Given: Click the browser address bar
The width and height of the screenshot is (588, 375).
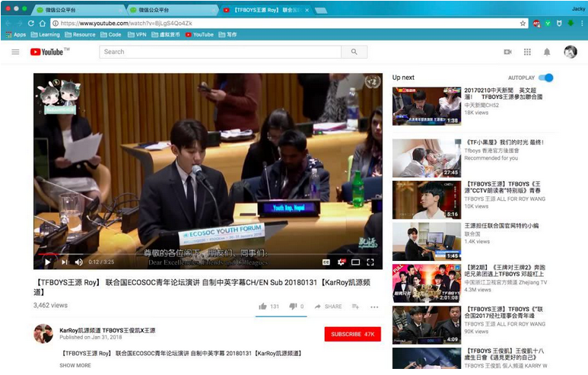Looking at the screenshot, I should coord(285,24).
